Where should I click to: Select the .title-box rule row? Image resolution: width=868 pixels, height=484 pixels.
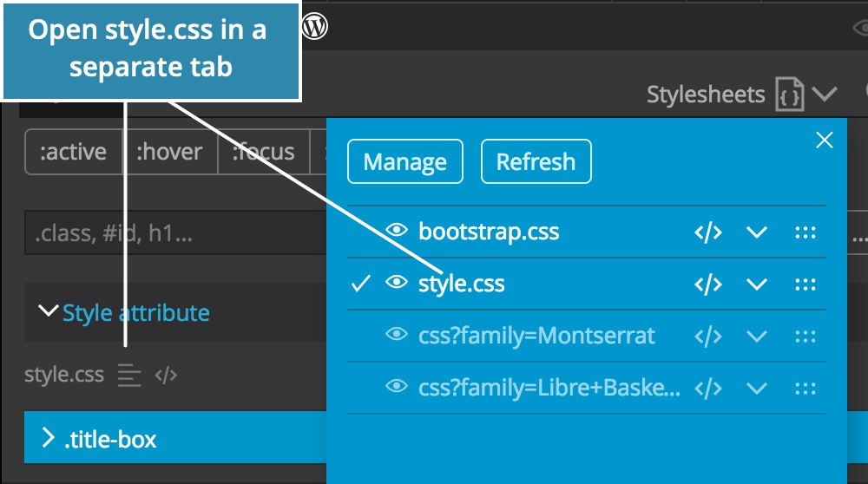(175, 437)
